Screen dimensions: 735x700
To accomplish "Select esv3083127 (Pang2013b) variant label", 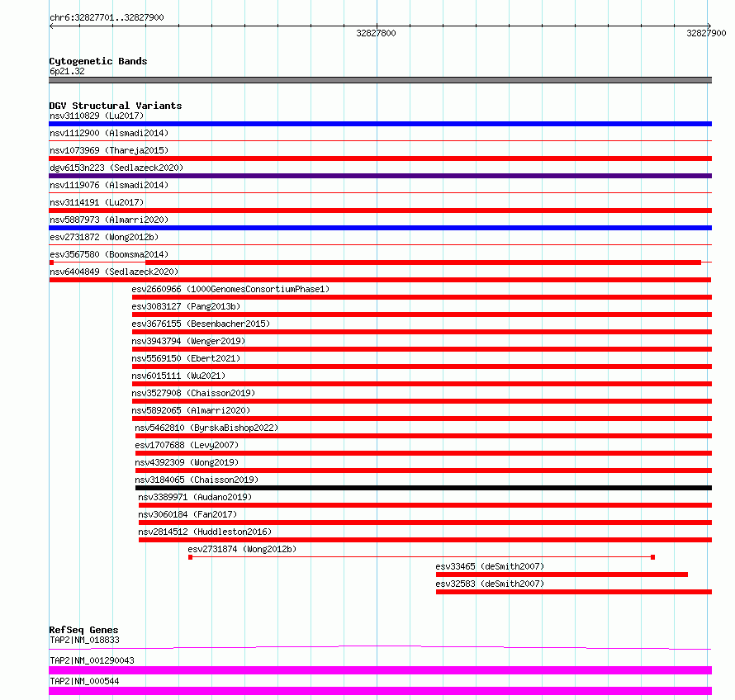I will click(x=186, y=306).
